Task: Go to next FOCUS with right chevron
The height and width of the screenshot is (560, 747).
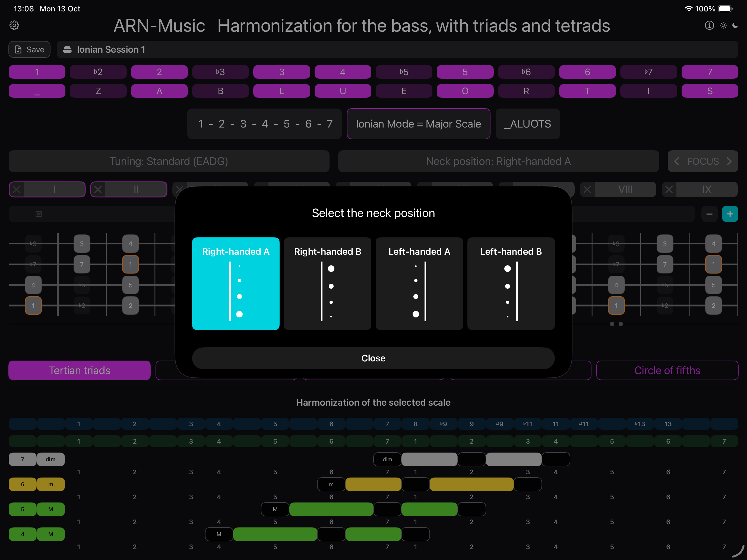Action: (x=729, y=161)
